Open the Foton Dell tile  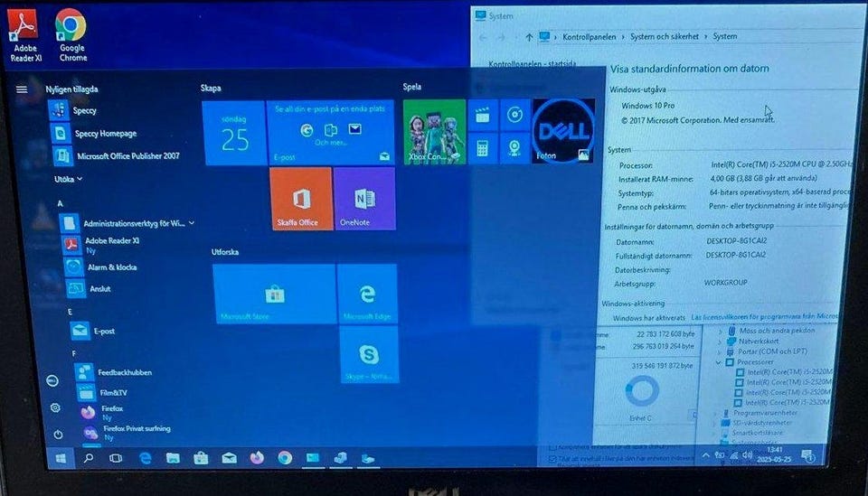tap(563, 131)
